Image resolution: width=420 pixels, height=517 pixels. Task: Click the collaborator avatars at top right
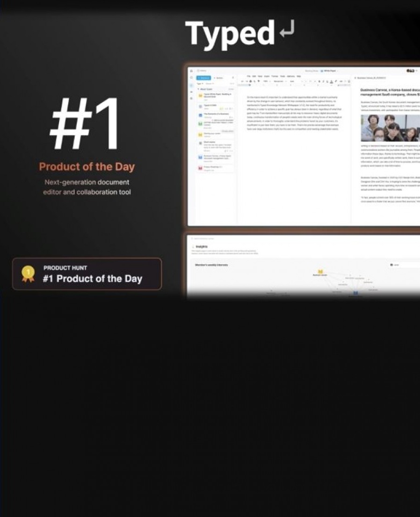411,71
